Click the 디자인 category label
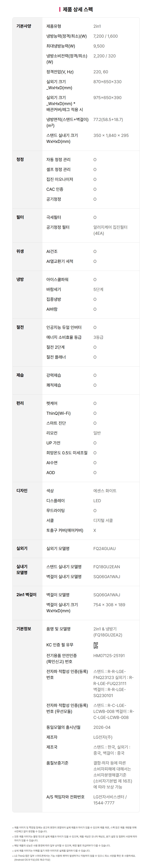The width and height of the screenshot is (152, 868). (22, 491)
